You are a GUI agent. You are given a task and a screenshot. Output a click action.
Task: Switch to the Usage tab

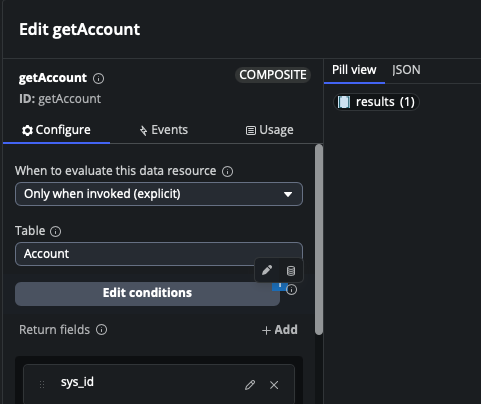(269, 130)
